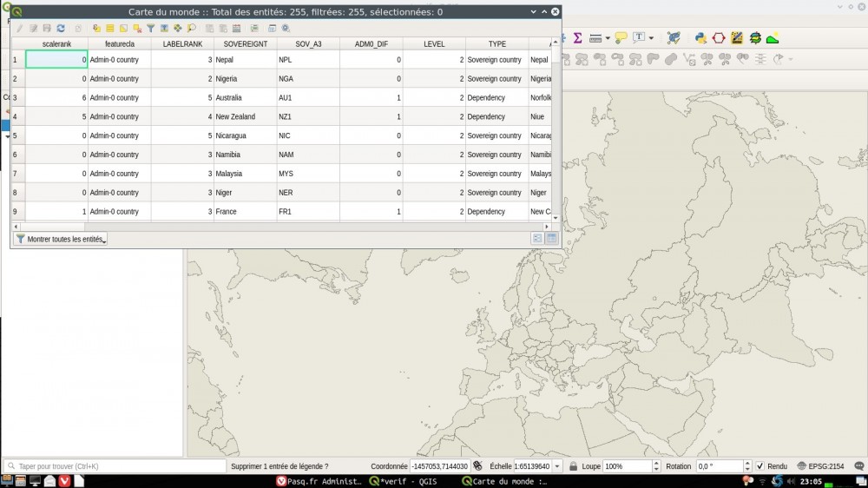Click the zoom-to-selection magnifier icon
Viewport: 868px width, 488px height.
coord(191,29)
